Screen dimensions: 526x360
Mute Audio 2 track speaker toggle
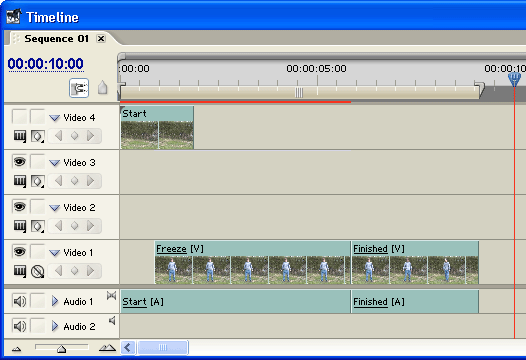tap(19, 326)
